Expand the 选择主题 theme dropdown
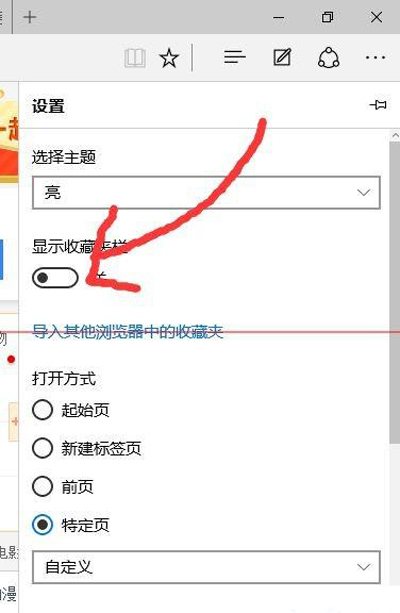 tap(206, 192)
